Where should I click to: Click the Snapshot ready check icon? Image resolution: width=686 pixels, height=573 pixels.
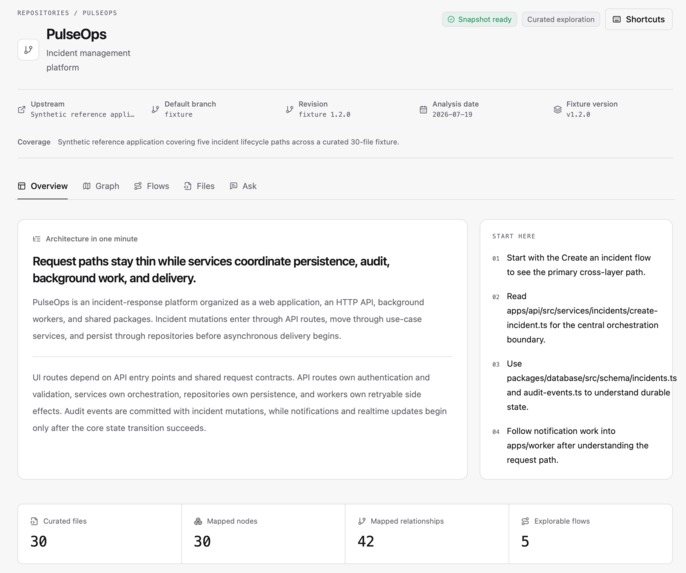click(451, 19)
